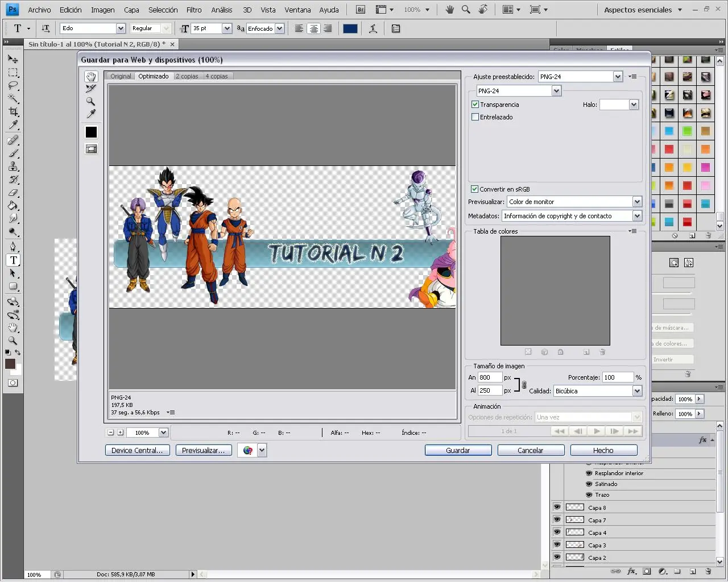Click the An width field showing 800
Viewport: 728px width, 582px height.
point(490,377)
